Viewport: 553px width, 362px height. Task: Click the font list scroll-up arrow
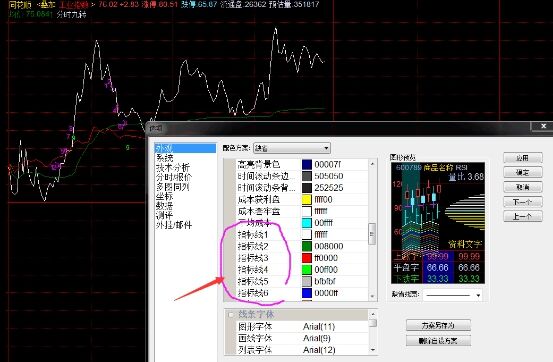(373, 313)
